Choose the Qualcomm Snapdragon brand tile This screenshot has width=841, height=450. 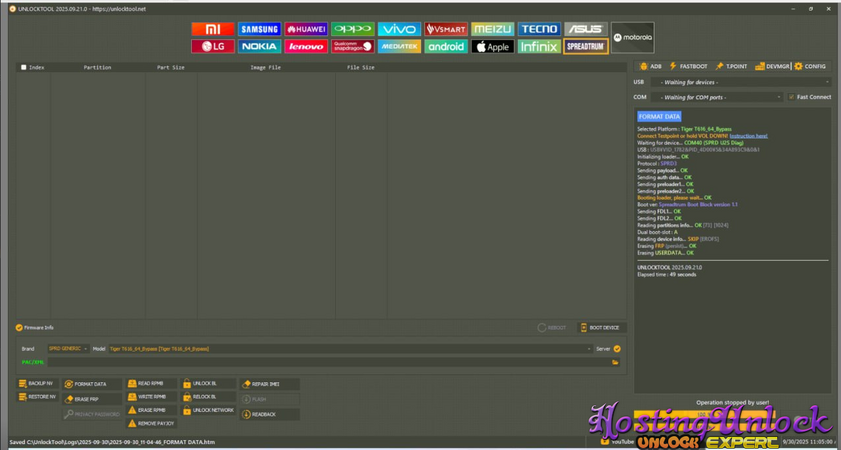coord(352,46)
